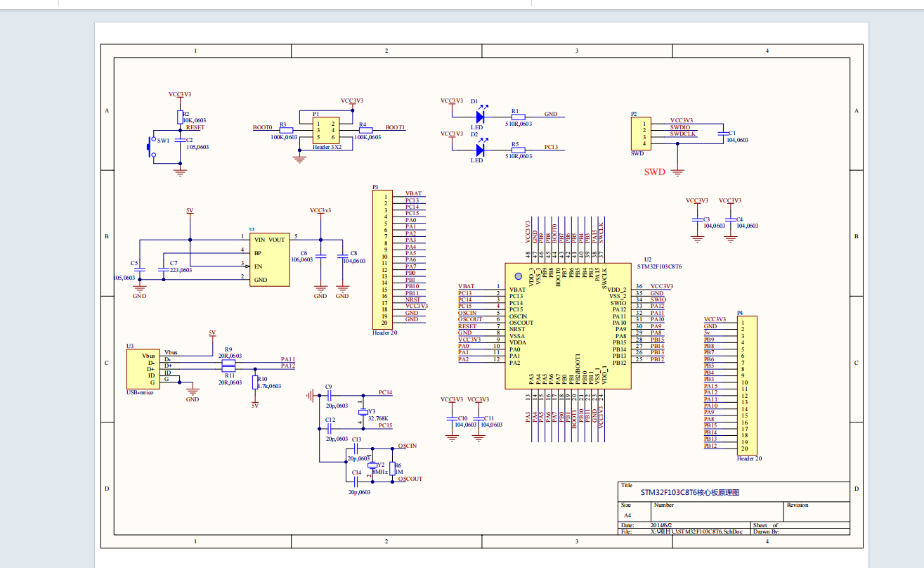Click the R11 20R resistor on the D+ line
Viewport: 924px width, 568px height.
click(228, 369)
